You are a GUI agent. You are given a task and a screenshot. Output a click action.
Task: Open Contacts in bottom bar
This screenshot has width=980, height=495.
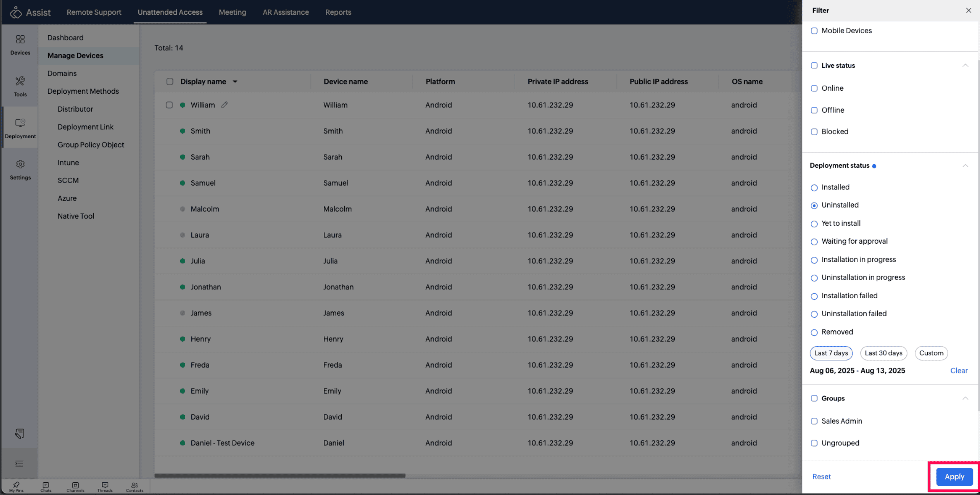coord(134,486)
